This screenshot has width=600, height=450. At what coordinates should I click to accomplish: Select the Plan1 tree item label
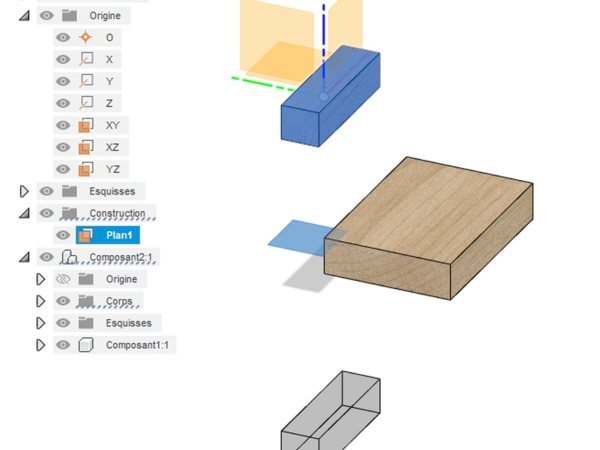(119, 236)
